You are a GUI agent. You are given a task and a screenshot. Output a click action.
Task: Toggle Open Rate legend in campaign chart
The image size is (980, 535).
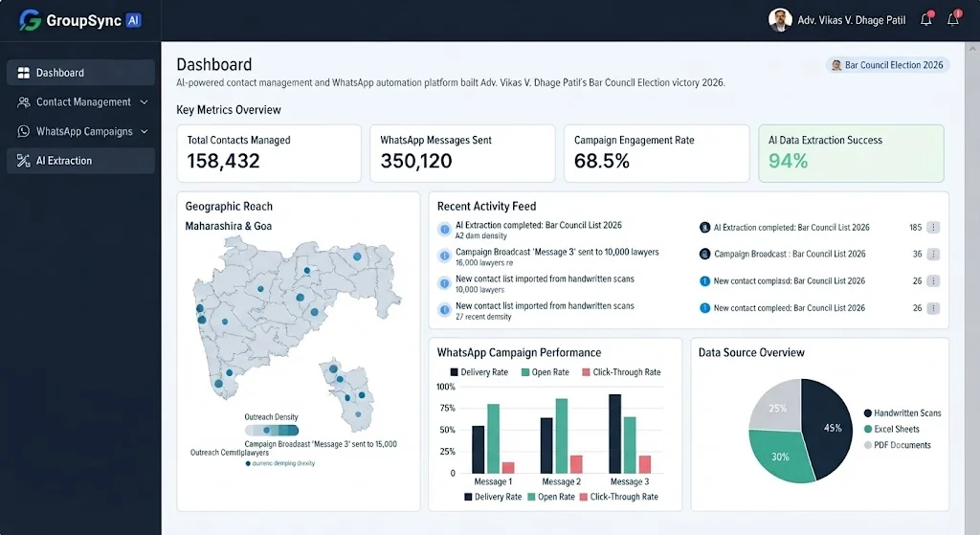(x=545, y=372)
